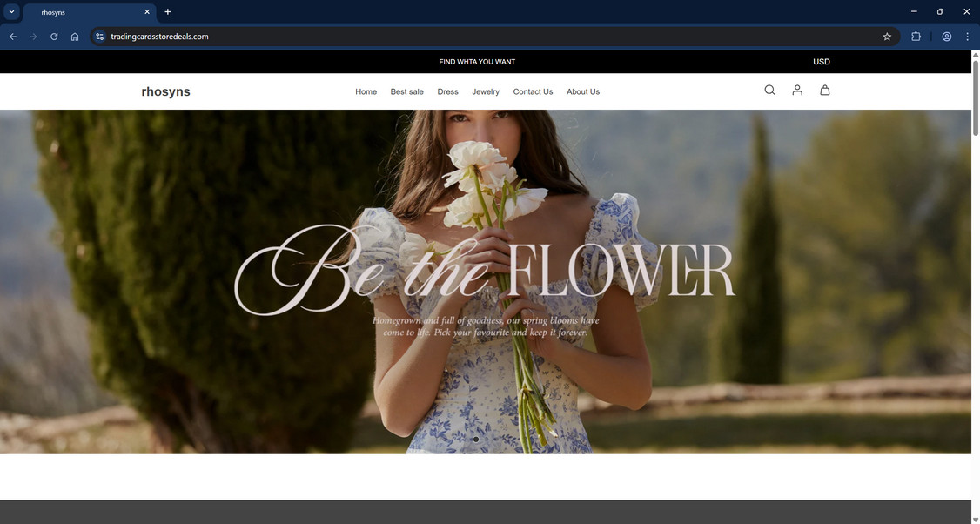
Task: Open Chrome profile avatar icon
Action: tap(946, 37)
